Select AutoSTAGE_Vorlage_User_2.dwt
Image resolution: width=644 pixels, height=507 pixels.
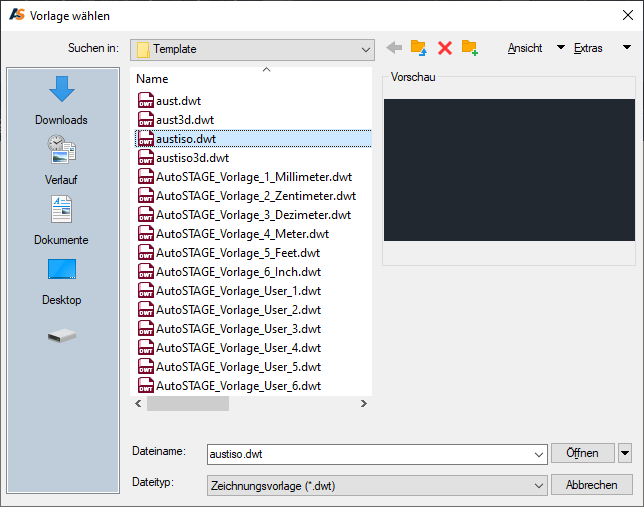tap(238, 310)
